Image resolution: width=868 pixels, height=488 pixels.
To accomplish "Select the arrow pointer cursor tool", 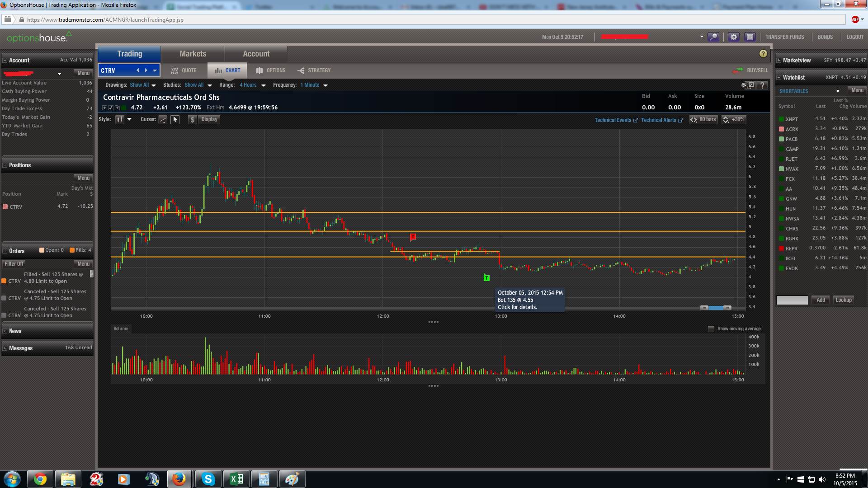I will (x=175, y=120).
